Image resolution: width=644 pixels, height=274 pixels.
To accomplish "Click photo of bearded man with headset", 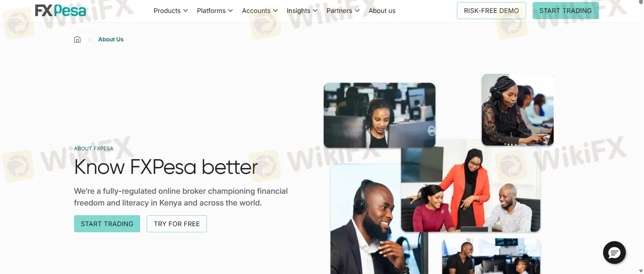I will (x=379, y=220).
